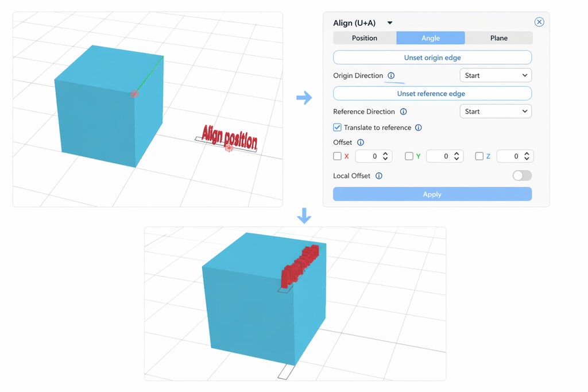Click the red 'Align position' 3D text
Image resolution: width=588 pixels, height=392 pixels.
tap(230, 137)
